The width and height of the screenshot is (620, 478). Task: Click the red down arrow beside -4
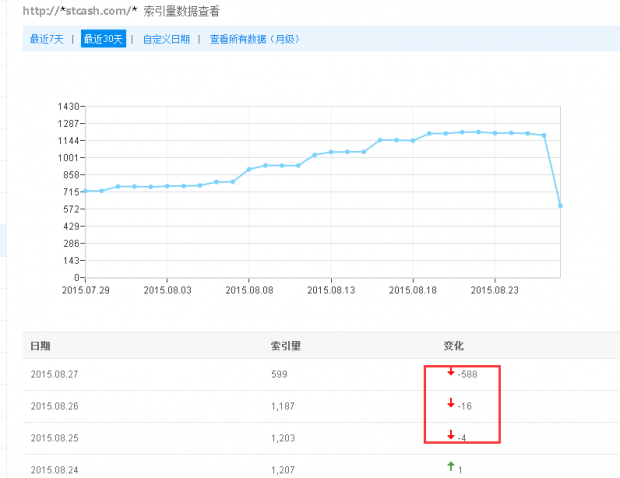[x=451, y=435]
